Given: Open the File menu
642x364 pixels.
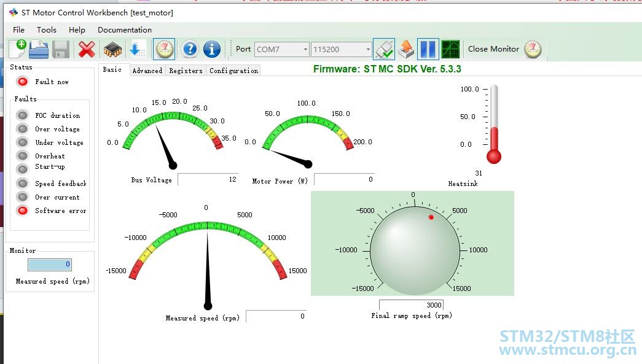Looking at the screenshot, I should [x=18, y=30].
